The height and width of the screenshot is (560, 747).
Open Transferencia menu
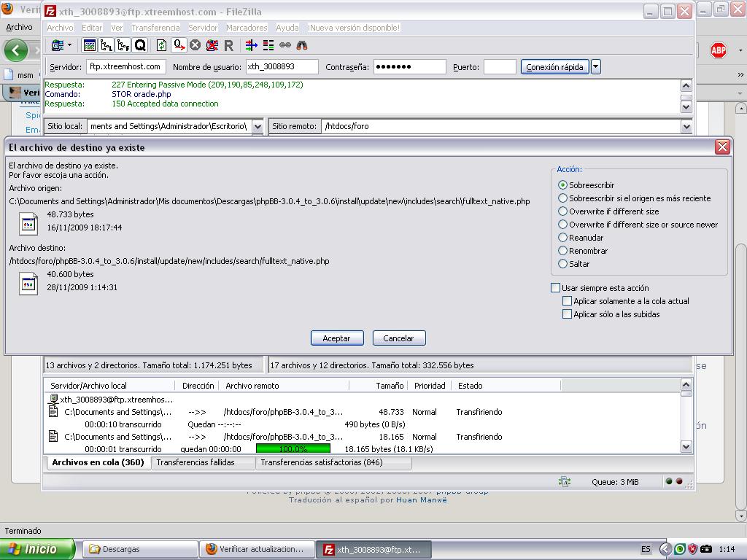coord(155,28)
